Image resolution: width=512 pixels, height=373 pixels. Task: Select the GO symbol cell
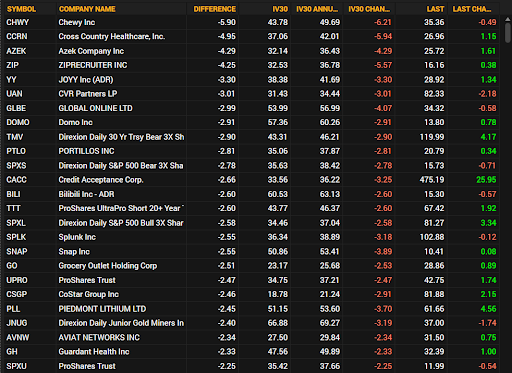coord(12,266)
